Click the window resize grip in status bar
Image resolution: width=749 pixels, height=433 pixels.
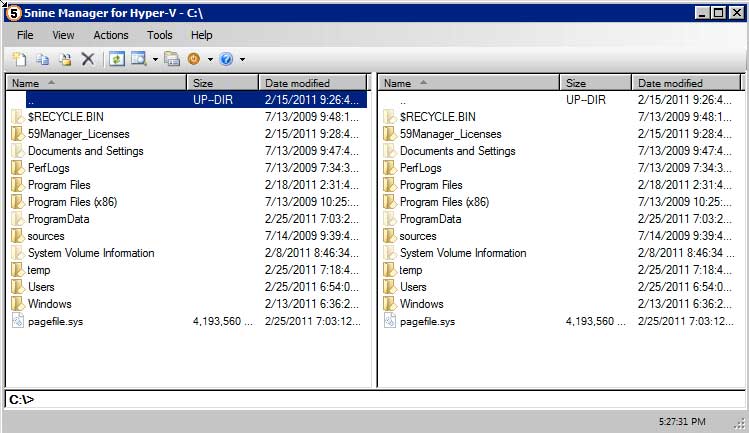pyautogui.click(x=739, y=422)
